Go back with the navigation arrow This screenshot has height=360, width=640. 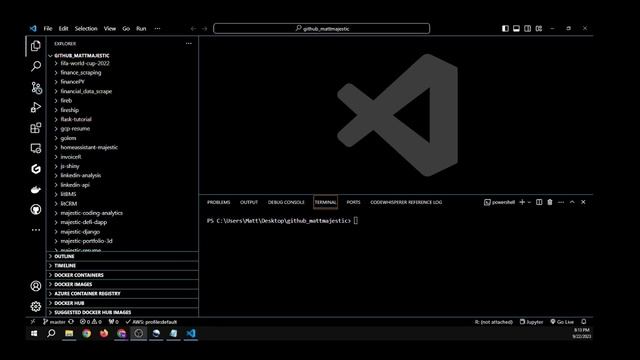[x=193, y=29]
